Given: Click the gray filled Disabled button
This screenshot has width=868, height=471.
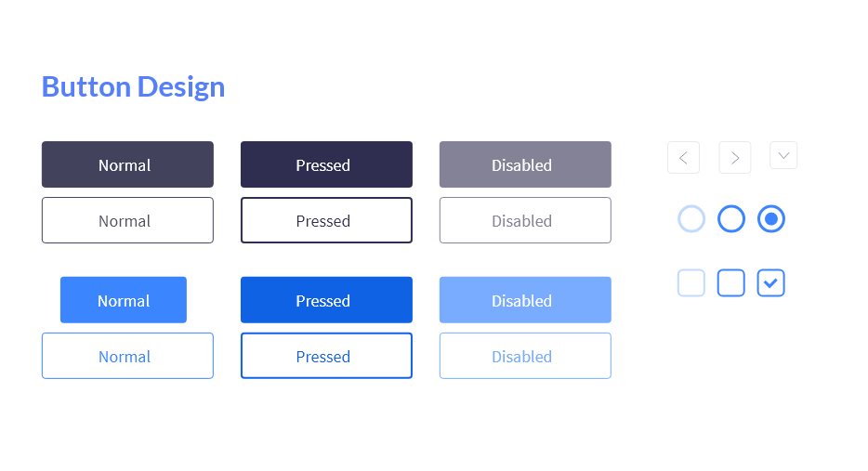Looking at the screenshot, I should (x=525, y=164).
